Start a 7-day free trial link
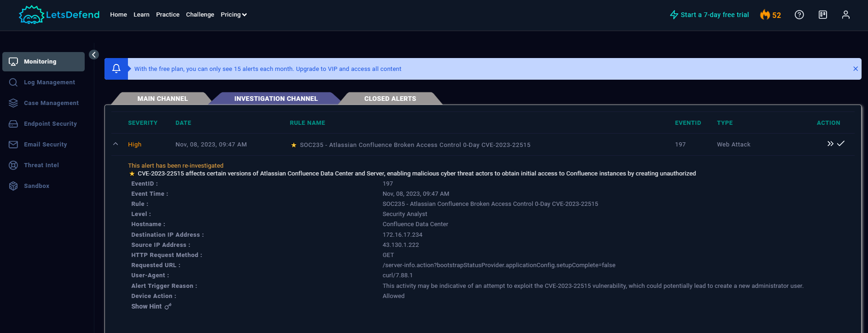Image resolution: width=868 pixels, height=333 pixels. point(709,15)
